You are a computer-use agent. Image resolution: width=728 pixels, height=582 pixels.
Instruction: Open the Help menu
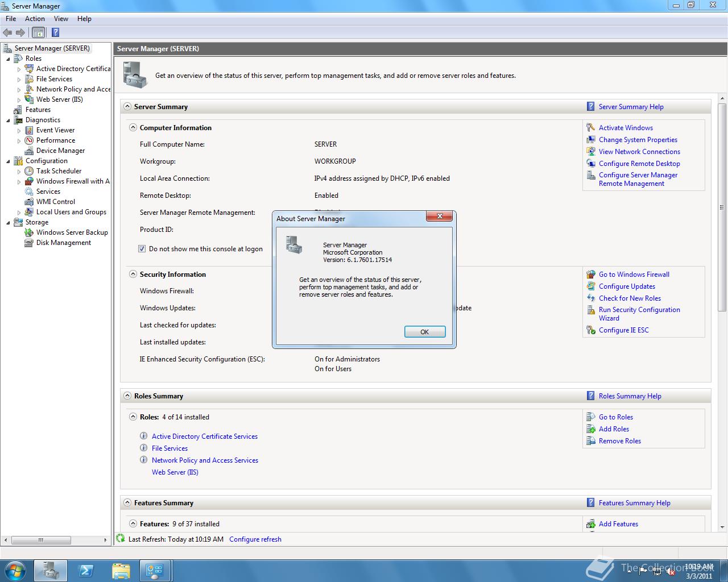pos(84,19)
